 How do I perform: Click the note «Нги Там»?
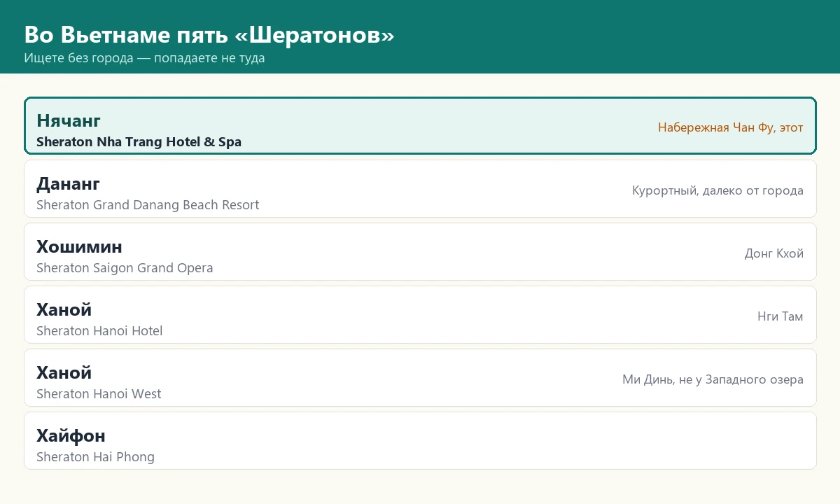click(780, 316)
